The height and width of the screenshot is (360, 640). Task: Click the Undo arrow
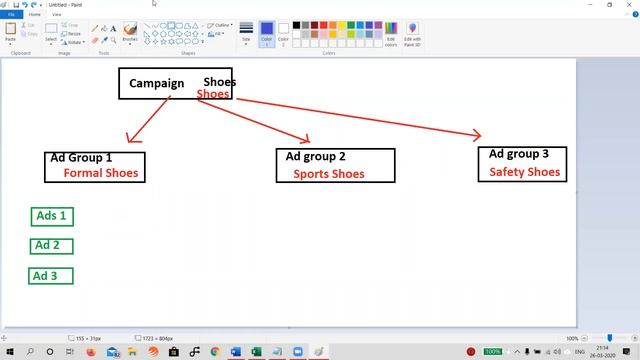pyautogui.click(x=25, y=5)
